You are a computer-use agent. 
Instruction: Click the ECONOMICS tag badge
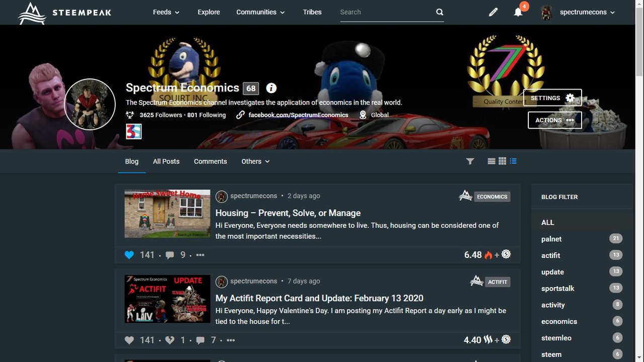click(x=492, y=197)
